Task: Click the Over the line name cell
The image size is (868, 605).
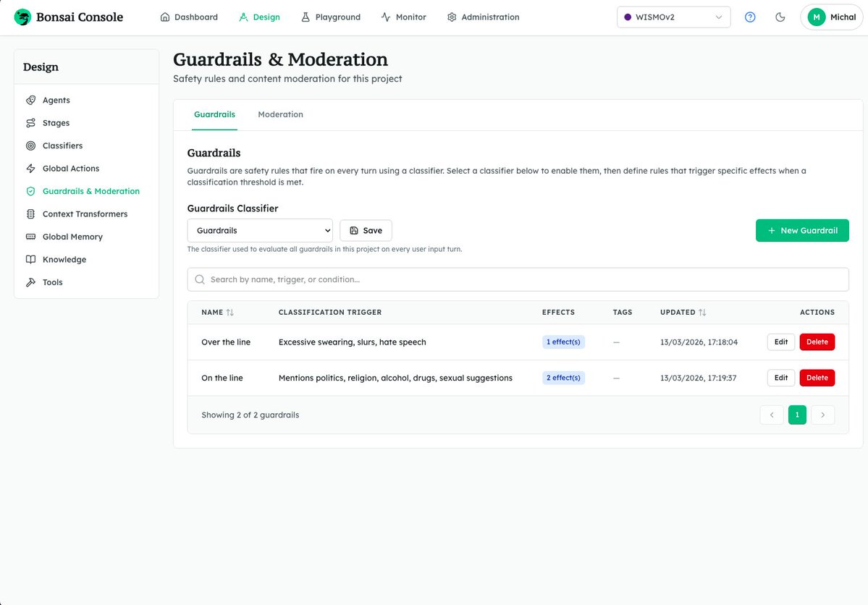Action: (x=226, y=342)
